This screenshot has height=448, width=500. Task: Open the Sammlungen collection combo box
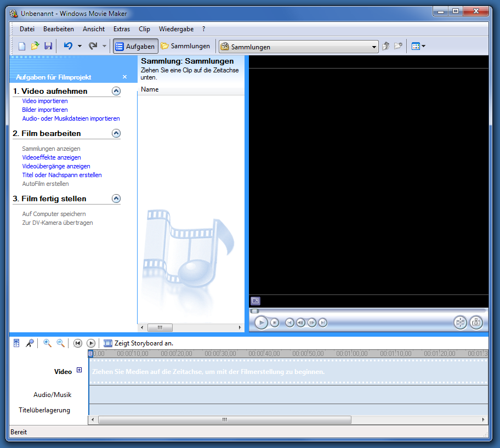click(x=299, y=47)
